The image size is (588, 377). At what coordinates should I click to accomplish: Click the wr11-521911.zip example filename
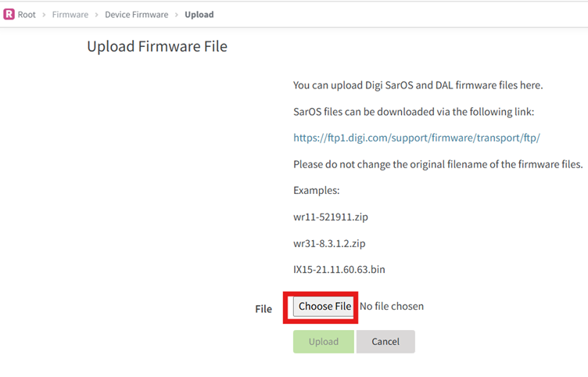point(329,217)
